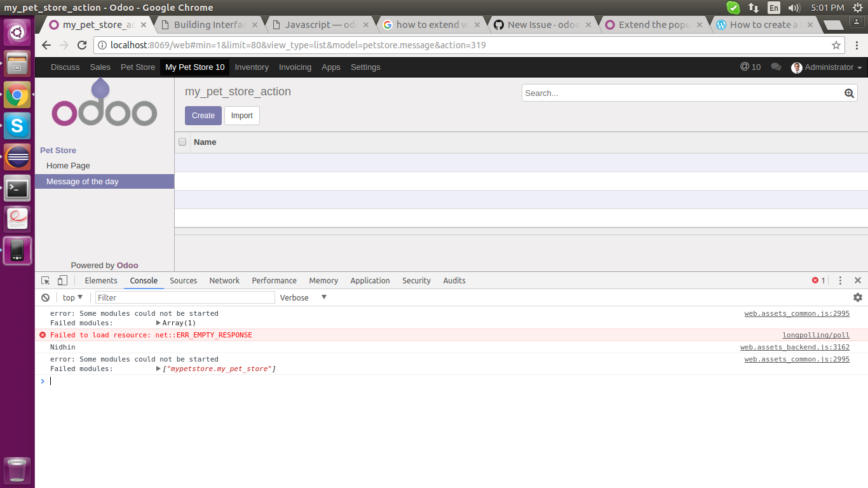This screenshot has width=868, height=488.
Task: Open the Verbose log level dropdown
Action: click(x=303, y=297)
